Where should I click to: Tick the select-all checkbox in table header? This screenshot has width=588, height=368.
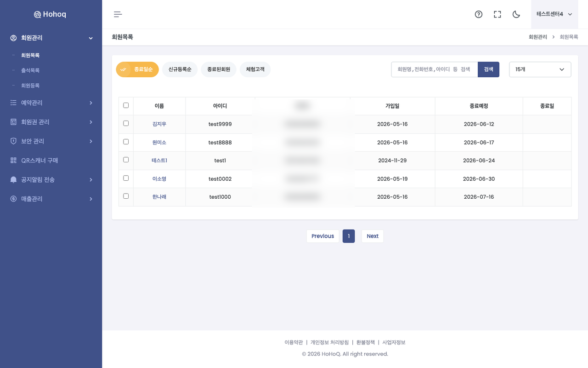pos(126,105)
